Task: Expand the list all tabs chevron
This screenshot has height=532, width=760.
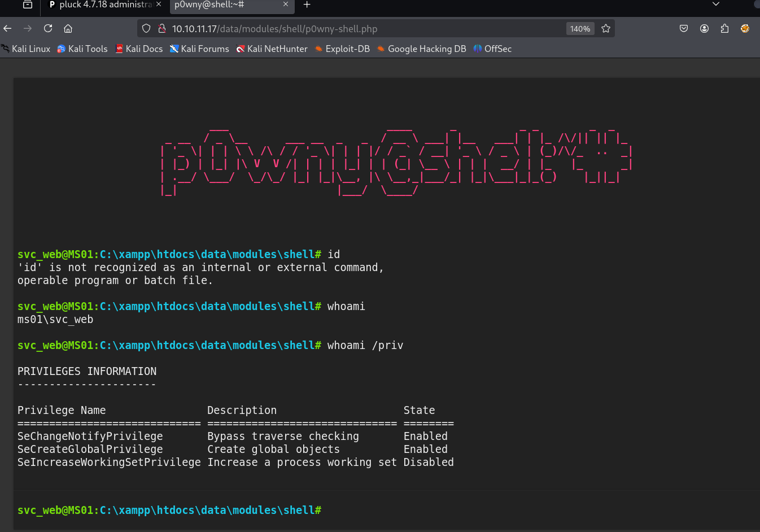Action: [716, 5]
